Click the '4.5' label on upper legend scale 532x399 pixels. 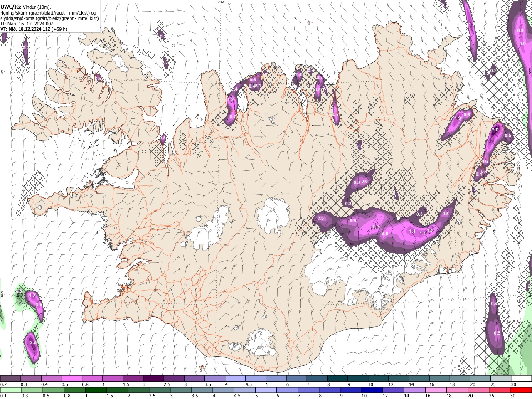pos(249,384)
